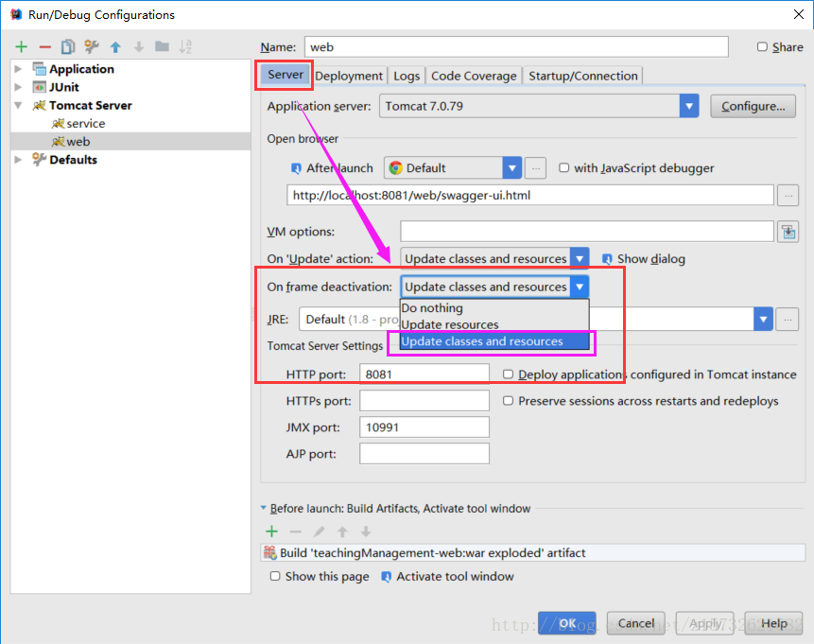Click the Configure... button
Viewport: 814px width, 644px height.
tap(753, 106)
